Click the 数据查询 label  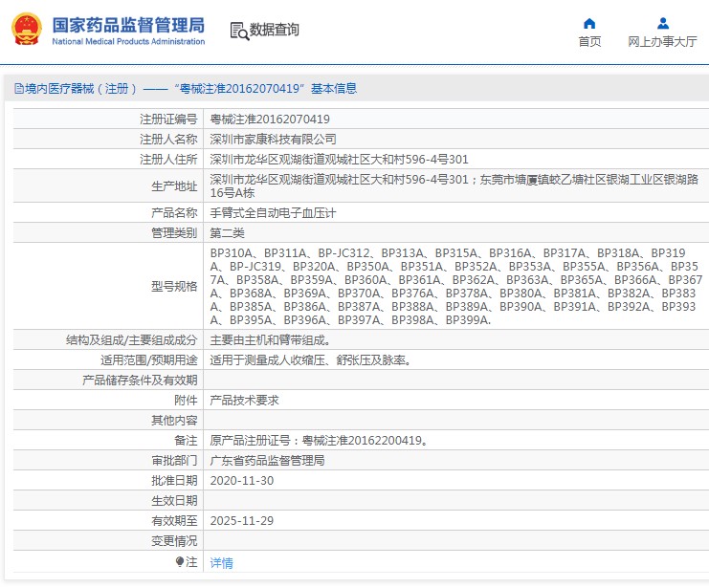click(x=274, y=30)
